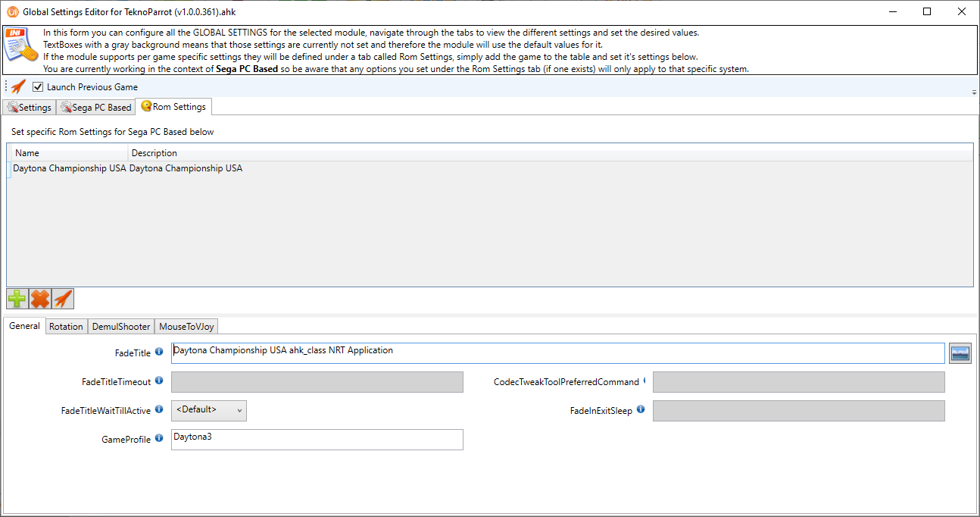Switch to the General tab
The image size is (980, 517).
tap(25, 326)
